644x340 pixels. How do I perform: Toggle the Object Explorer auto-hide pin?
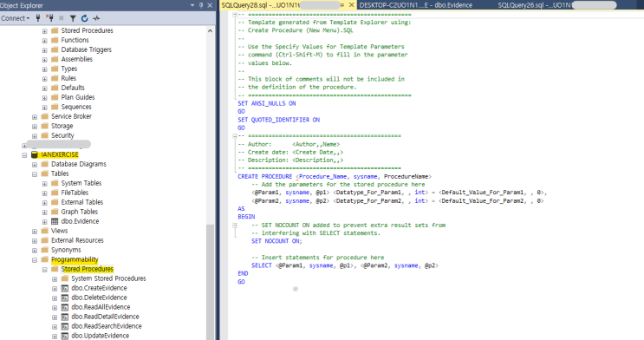tap(201, 5)
